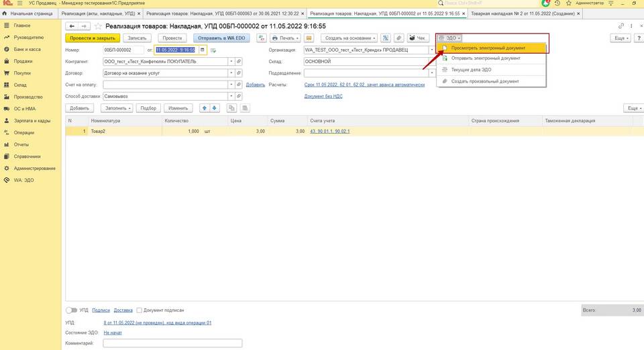Screen dimensions: 644x350
Task: Click the favorites star next to document title
Action: [x=98, y=26]
